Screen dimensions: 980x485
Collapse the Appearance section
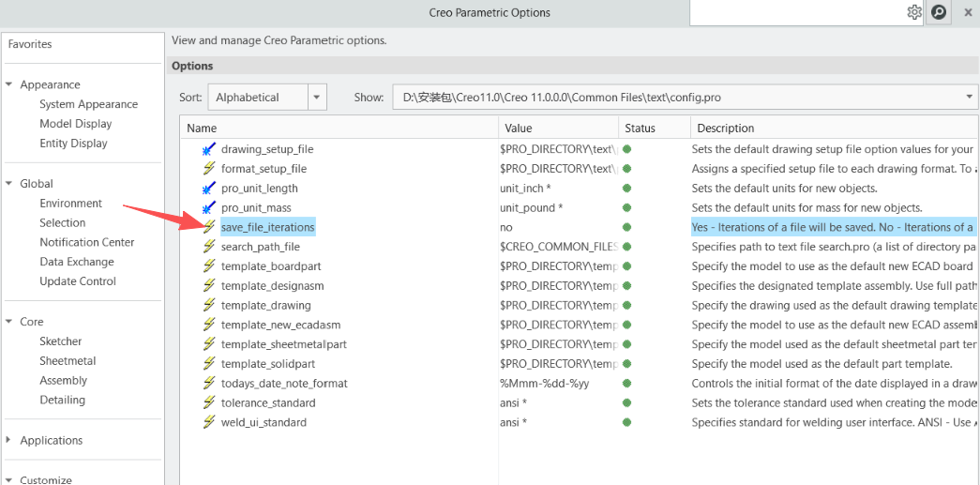9,84
